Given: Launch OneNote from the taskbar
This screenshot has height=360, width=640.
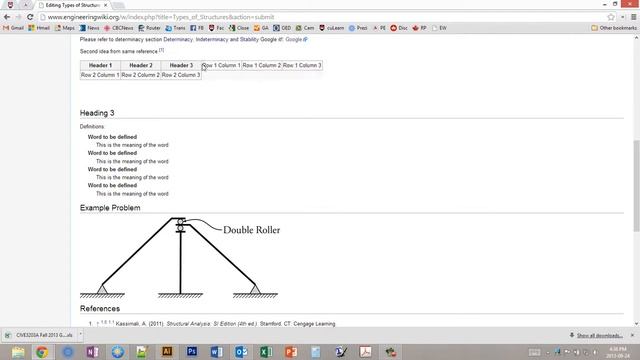Looking at the screenshot, I should pos(92,352).
